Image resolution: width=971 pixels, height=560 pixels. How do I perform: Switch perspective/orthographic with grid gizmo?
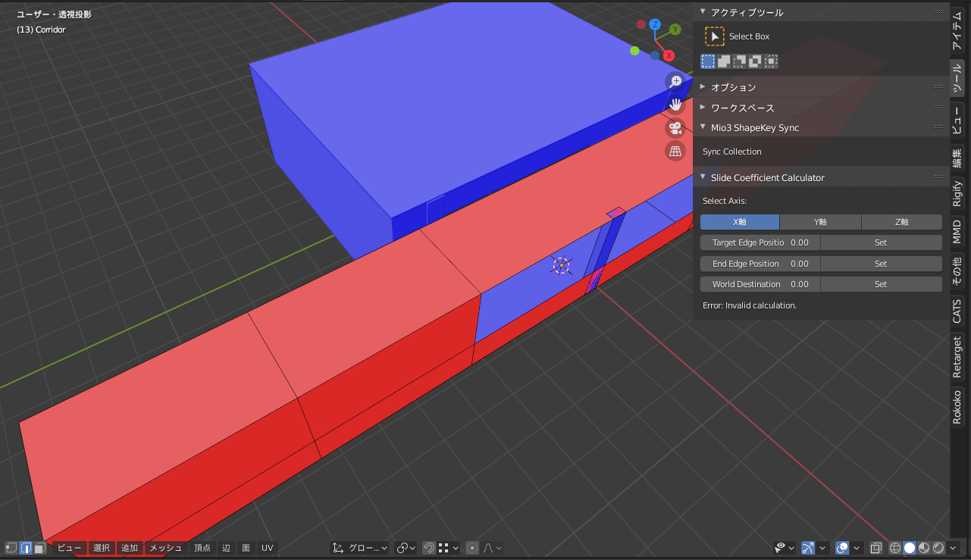click(675, 152)
